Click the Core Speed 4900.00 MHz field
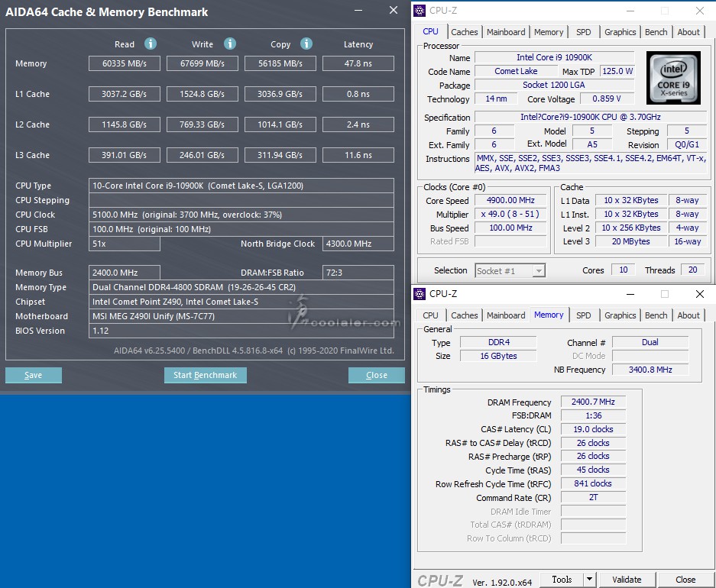Screen dimensions: 716x588 point(510,200)
